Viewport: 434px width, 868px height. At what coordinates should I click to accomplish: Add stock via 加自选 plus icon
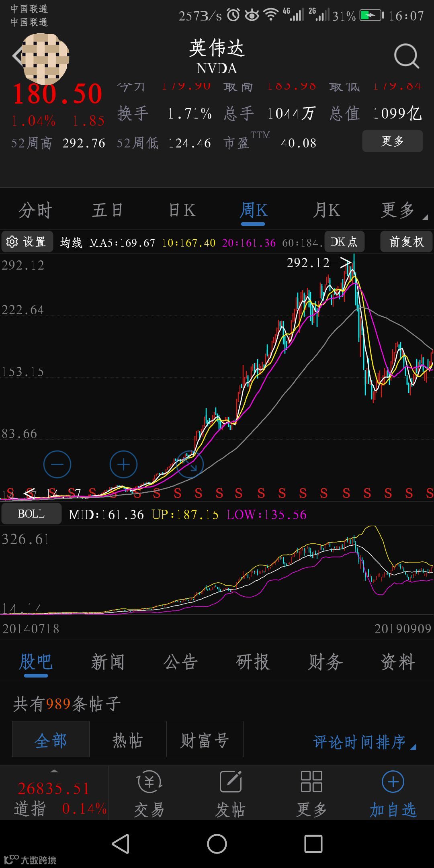point(393,793)
